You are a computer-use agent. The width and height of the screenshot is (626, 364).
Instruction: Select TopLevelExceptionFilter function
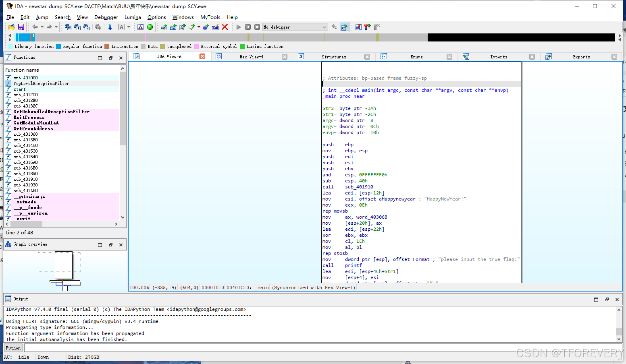[x=62, y=83]
